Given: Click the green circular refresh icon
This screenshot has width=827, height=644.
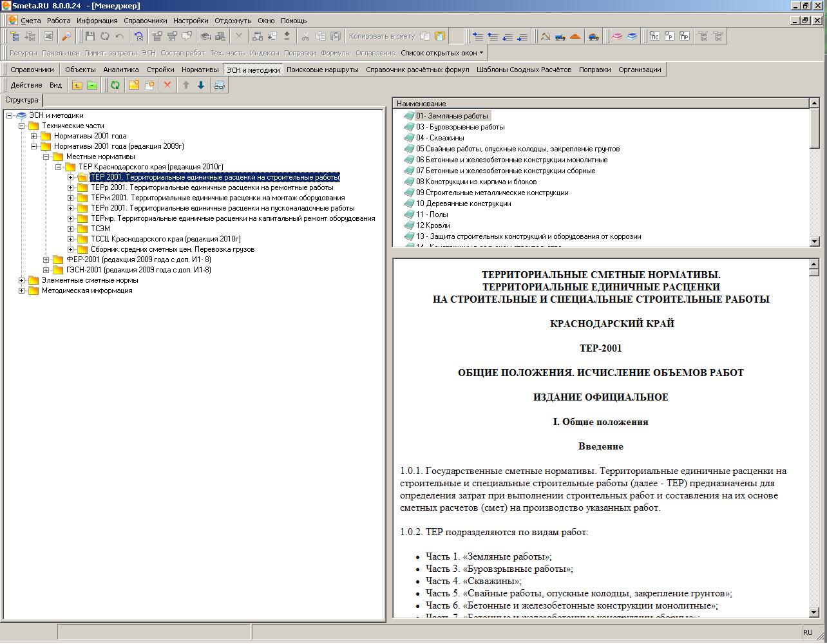Looking at the screenshot, I should pyautogui.click(x=115, y=85).
